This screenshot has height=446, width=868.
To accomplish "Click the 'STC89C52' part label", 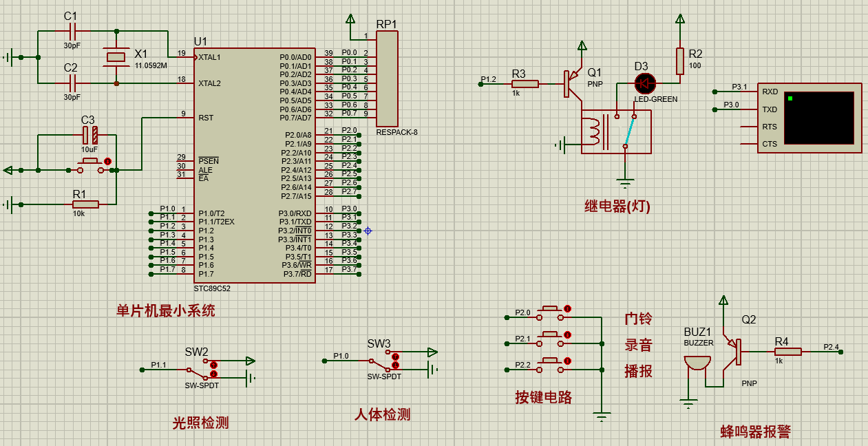I will (x=213, y=288).
